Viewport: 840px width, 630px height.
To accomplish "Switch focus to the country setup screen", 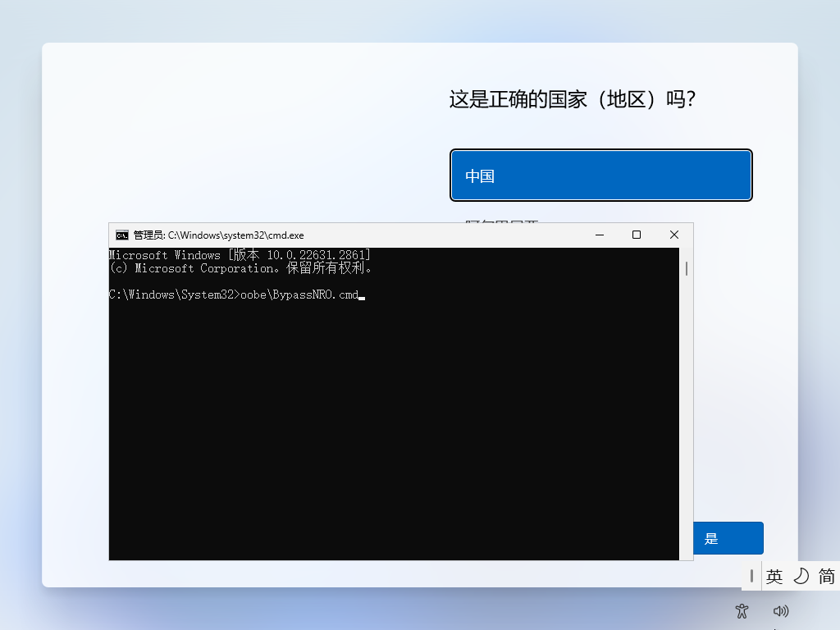I will [600, 98].
